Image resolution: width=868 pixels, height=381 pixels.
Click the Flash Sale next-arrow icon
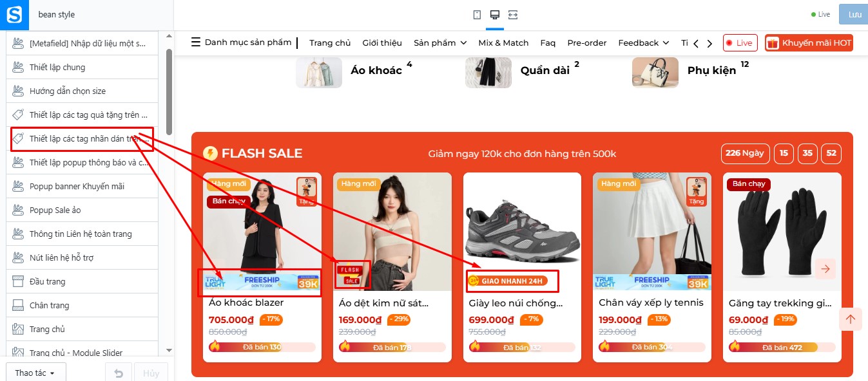coord(825,268)
